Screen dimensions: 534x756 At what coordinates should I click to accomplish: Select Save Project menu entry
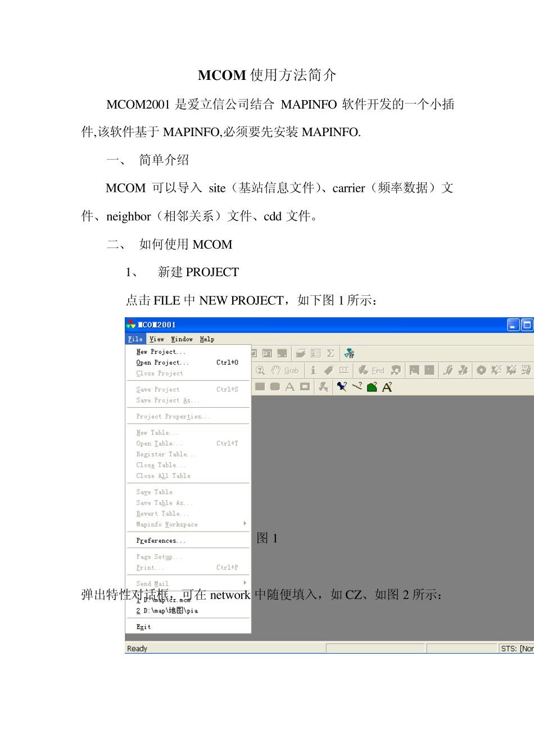pos(188,389)
